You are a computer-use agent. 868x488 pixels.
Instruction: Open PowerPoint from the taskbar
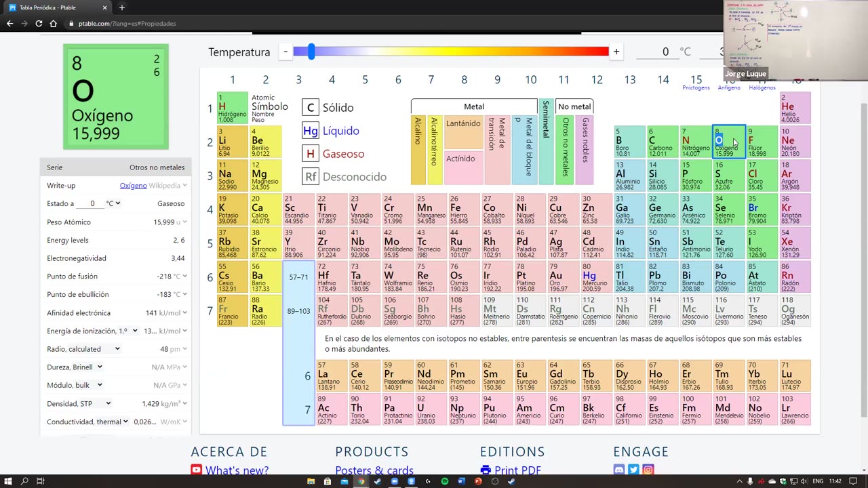coord(478,481)
